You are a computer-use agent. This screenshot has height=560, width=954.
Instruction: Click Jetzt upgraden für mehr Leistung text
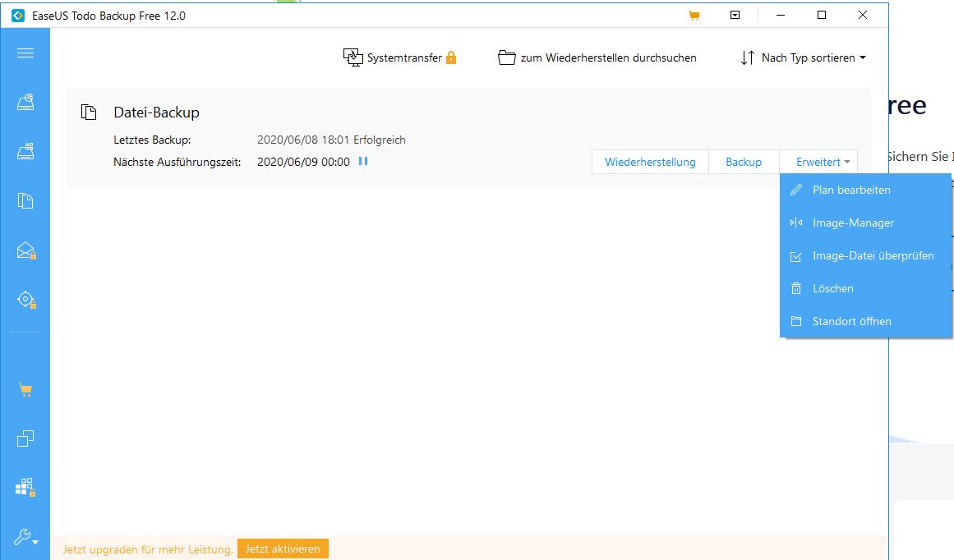click(148, 549)
